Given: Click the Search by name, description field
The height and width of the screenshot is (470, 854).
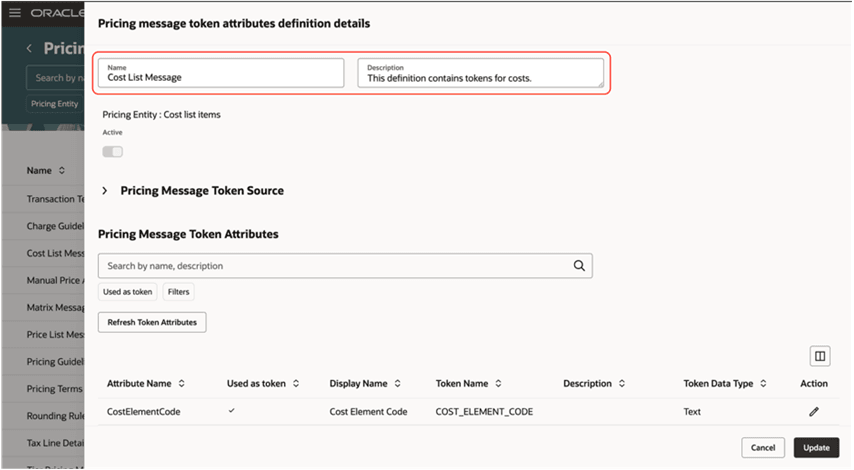Looking at the screenshot, I should (345, 266).
